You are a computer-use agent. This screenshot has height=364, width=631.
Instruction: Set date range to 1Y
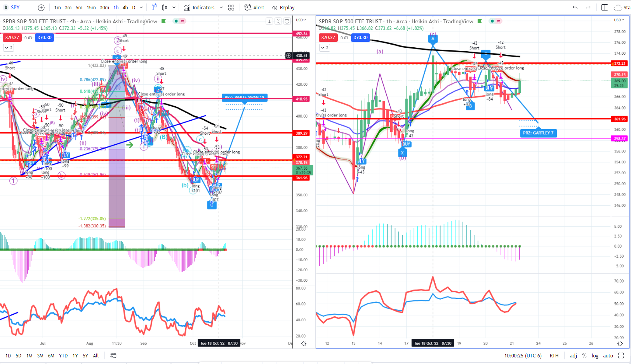click(x=75, y=355)
